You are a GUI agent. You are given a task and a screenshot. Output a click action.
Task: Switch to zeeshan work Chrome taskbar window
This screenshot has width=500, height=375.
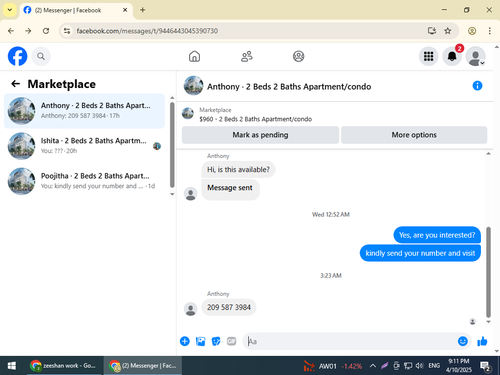pyautogui.click(x=64, y=366)
